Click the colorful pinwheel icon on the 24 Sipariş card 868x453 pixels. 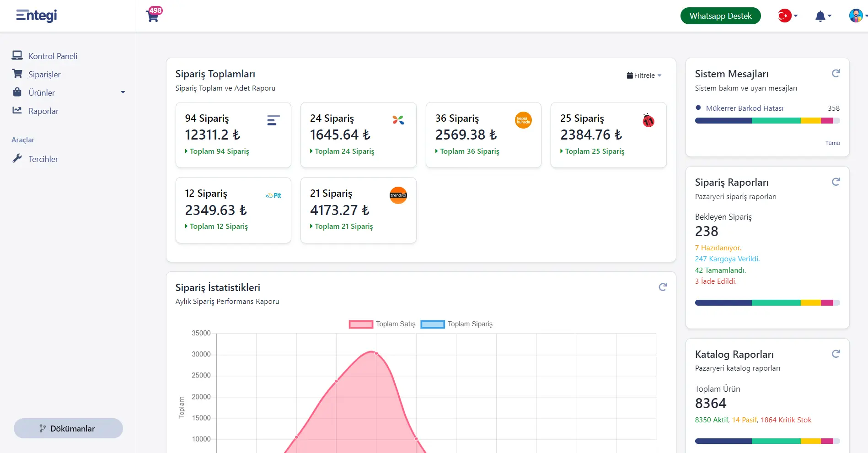pyautogui.click(x=398, y=120)
